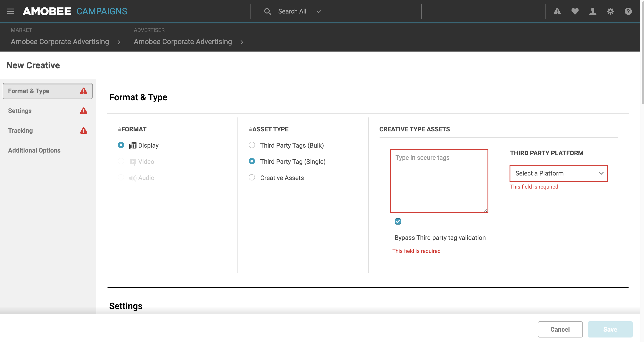Open the user profile icon

[593, 11]
